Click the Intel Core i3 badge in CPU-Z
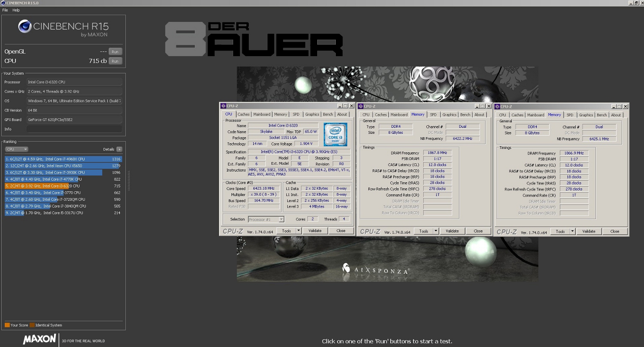644x347 pixels. click(336, 135)
